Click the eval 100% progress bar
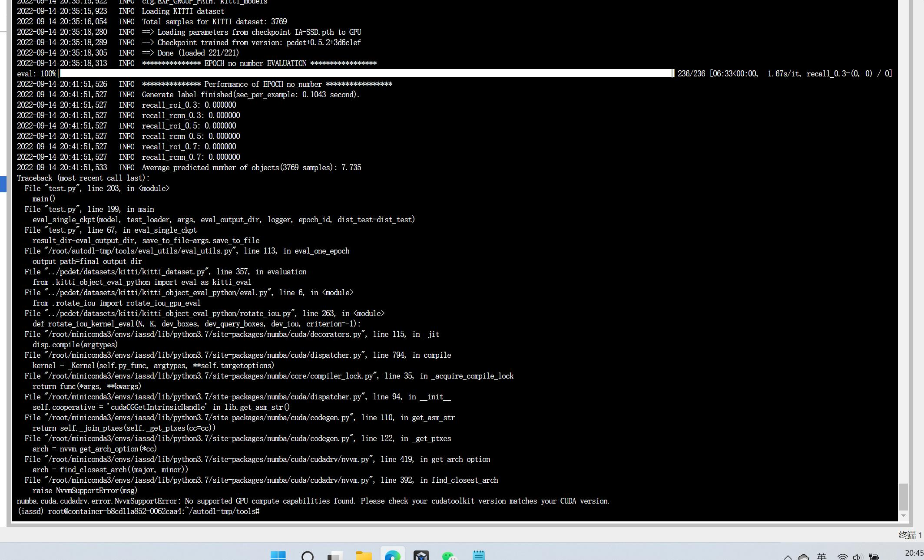 (x=366, y=73)
